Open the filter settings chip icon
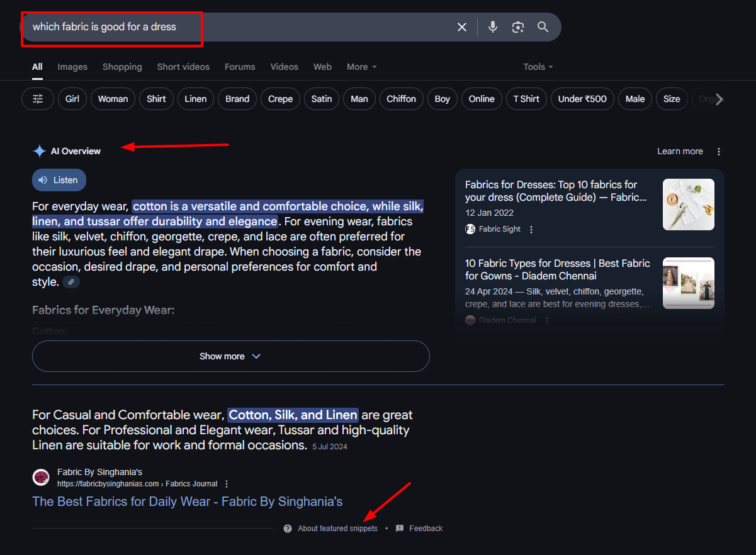 tap(38, 99)
